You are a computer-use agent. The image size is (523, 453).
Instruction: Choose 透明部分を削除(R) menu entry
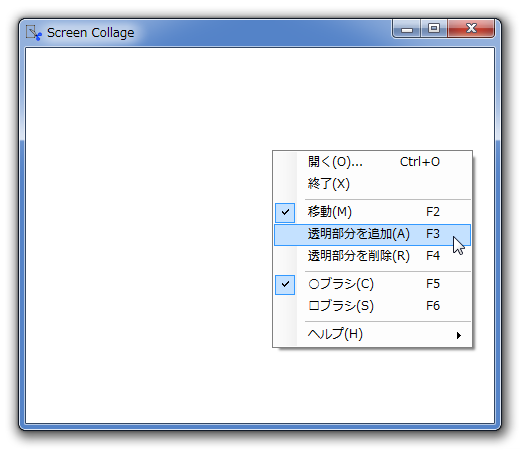pyautogui.click(x=372, y=256)
